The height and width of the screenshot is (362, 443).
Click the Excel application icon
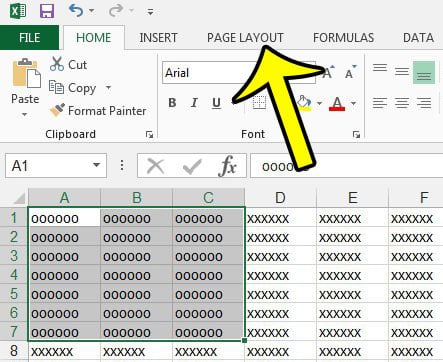click(18, 11)
